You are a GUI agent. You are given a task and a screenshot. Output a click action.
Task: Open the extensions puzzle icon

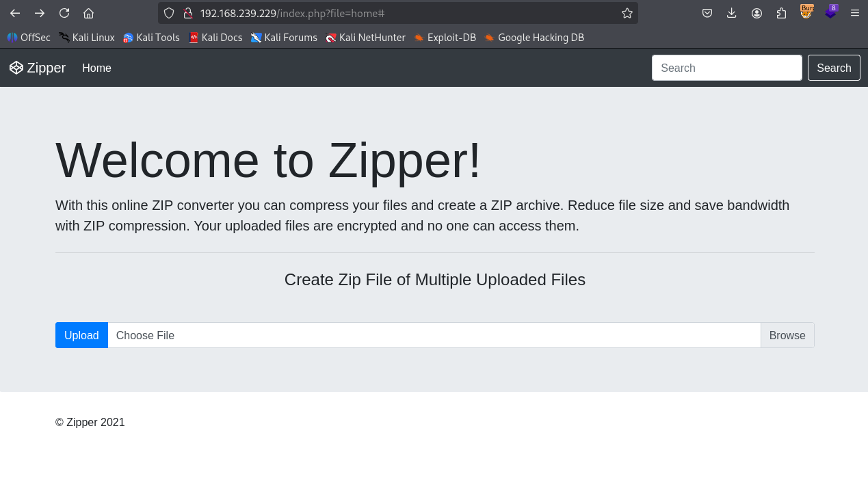tap(781, 13)
